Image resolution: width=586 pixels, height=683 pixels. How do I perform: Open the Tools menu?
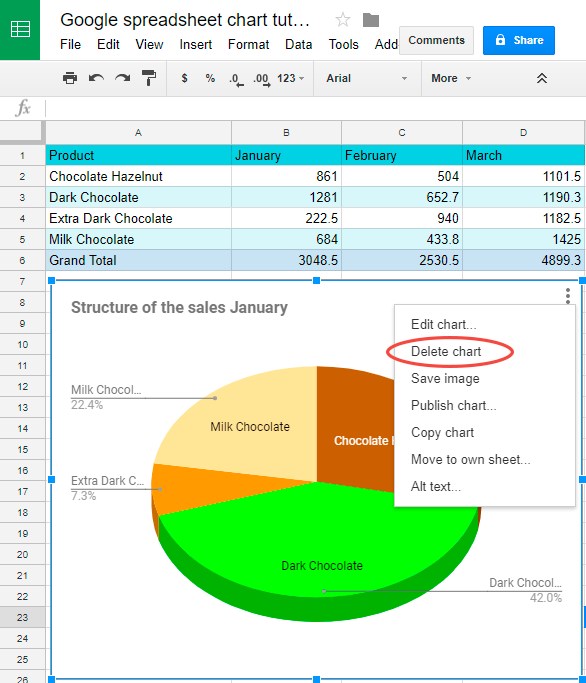(x=343, y=44)
